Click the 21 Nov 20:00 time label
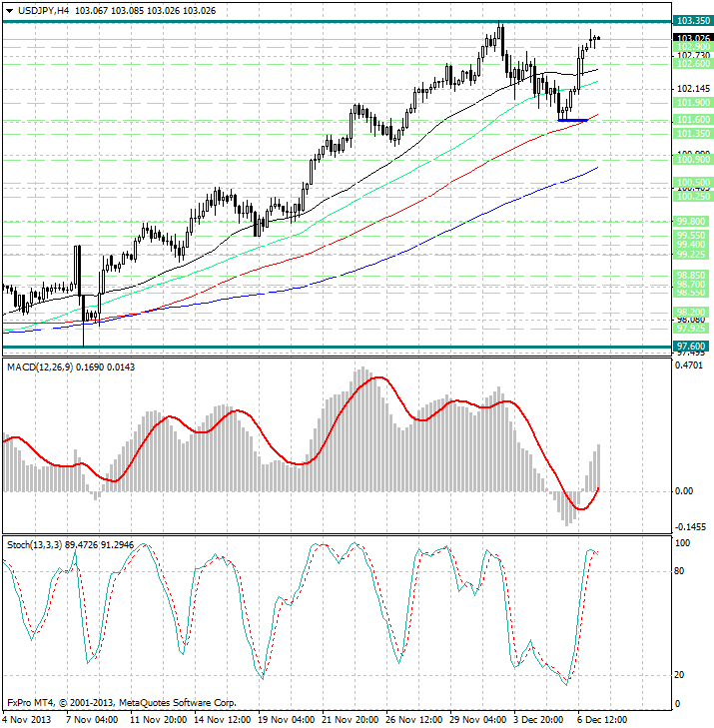Viewport: 714px width, 728px height. pos(350,720)
